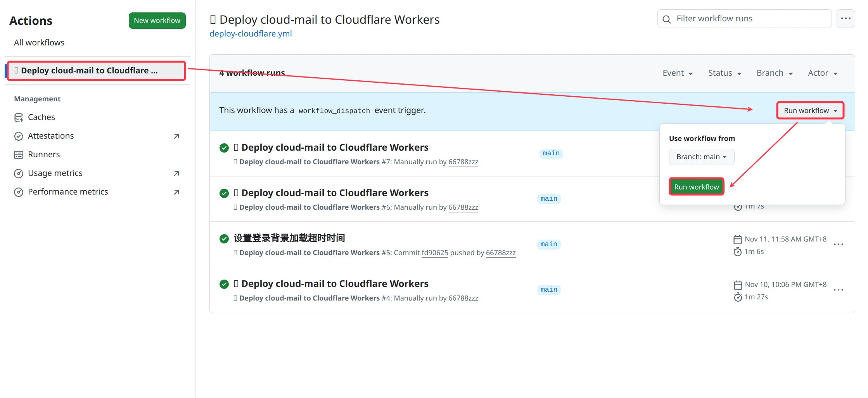This screenshot has width=868, height=398.
Task: Expand the Branch: main selector in the popover
Action: coord(701,156)
